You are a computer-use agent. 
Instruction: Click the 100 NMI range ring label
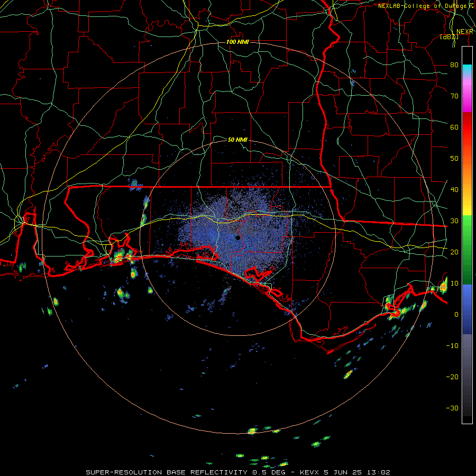tap(237, 42)
